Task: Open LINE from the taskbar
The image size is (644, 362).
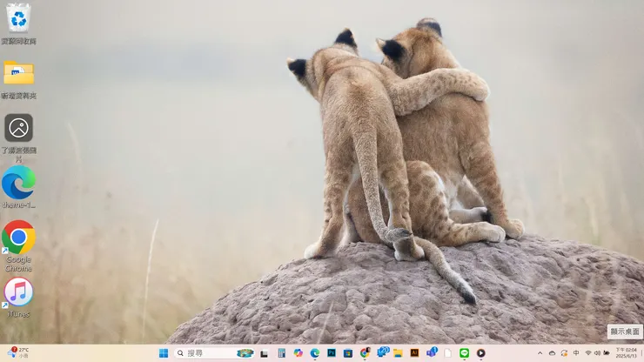Action: [464, 353]
